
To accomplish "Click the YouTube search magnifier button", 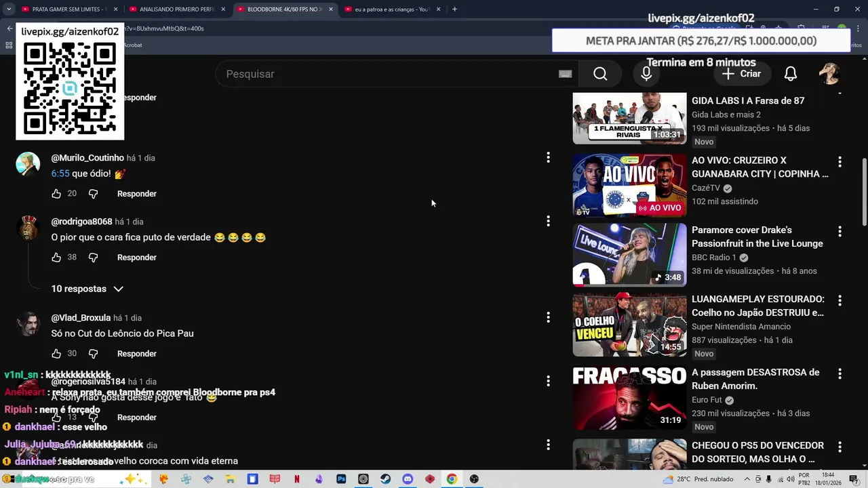I will [x=600, y=74].
